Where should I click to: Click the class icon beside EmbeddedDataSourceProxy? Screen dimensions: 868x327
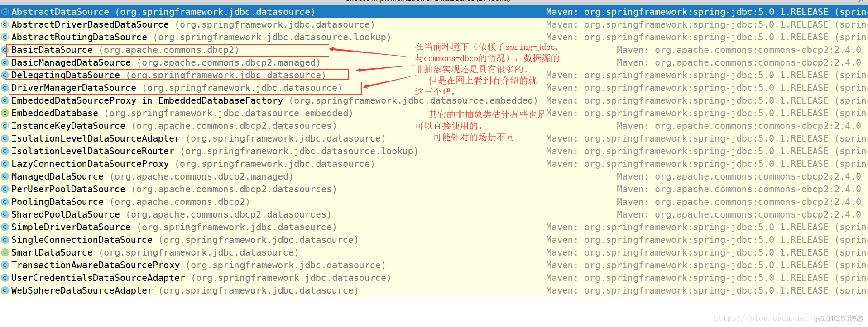point(5,100)
